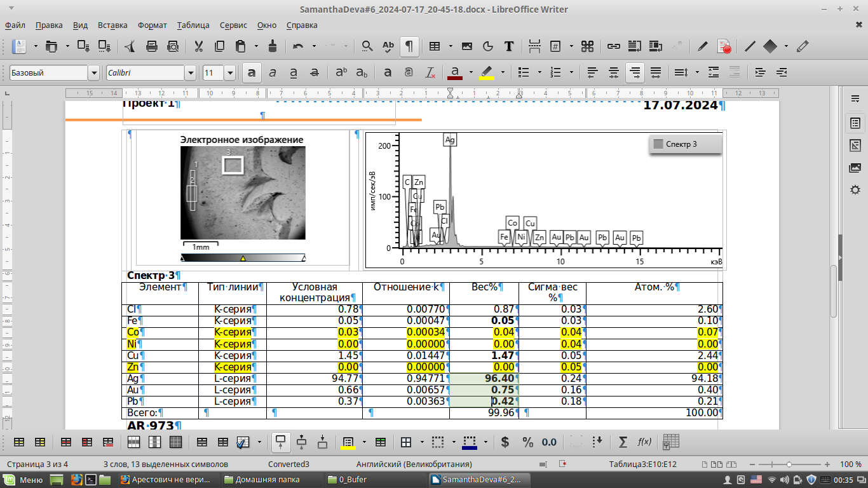Insert an image using the toolbar
Viewport: 868px width, 488px height.
[467, 46]
